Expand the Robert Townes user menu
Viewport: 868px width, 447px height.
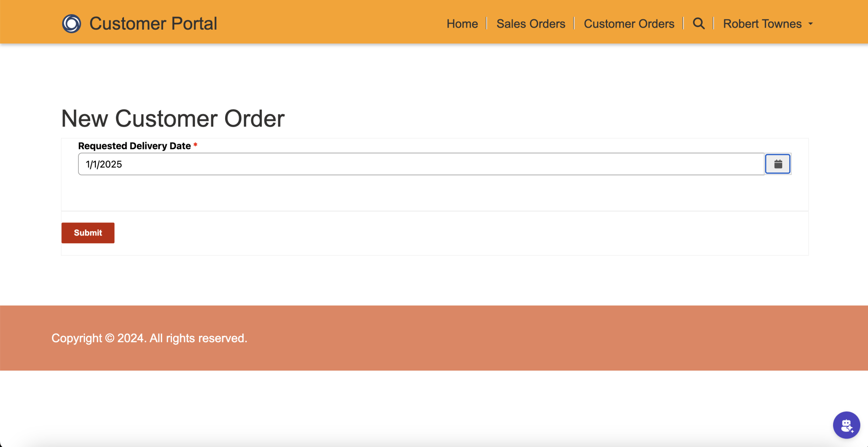[762, 24]
